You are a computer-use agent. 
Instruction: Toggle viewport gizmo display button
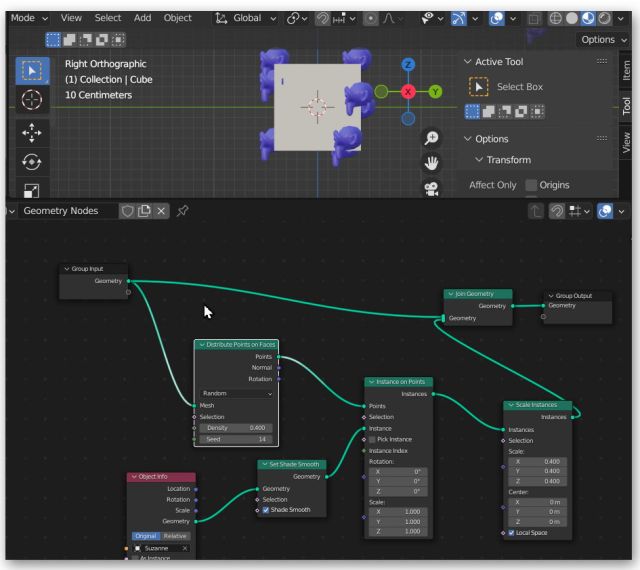(x=459, y=18)
